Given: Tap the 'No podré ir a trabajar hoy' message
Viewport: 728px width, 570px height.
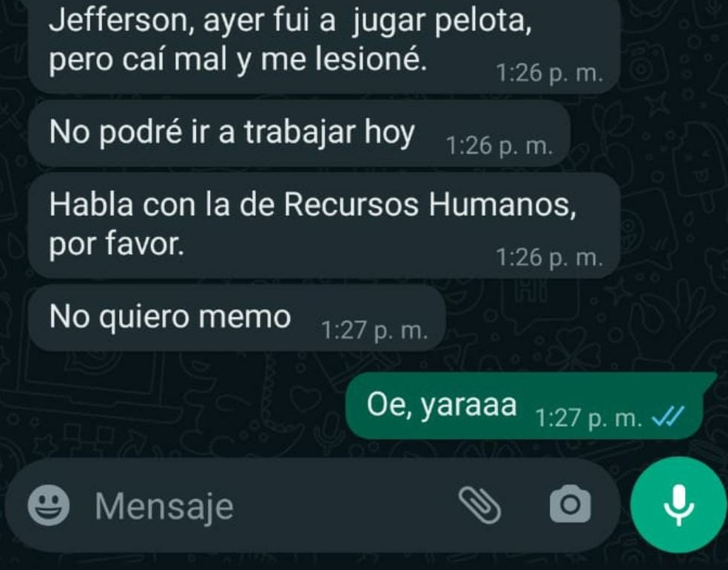Looking at the screenshot, I should pos(299,134).
